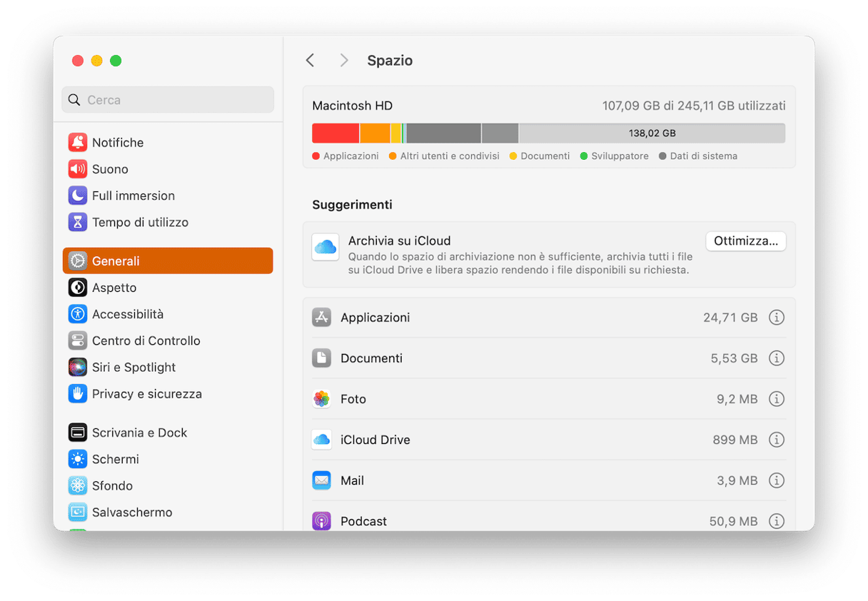Click the red Applicazioni segment in storage bar
Viewport: 868px width, 601px height.
[x=335, y=133]
